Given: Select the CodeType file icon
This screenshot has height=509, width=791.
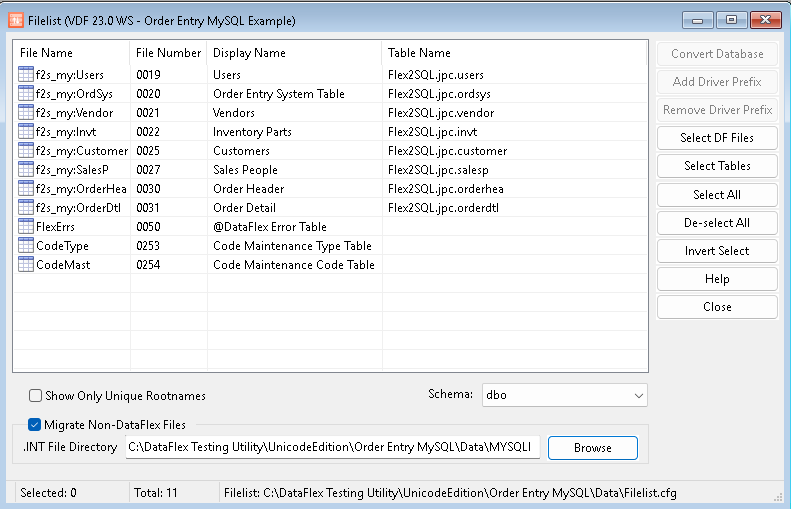Looking at the screenshot, I should tap(26, 246).
